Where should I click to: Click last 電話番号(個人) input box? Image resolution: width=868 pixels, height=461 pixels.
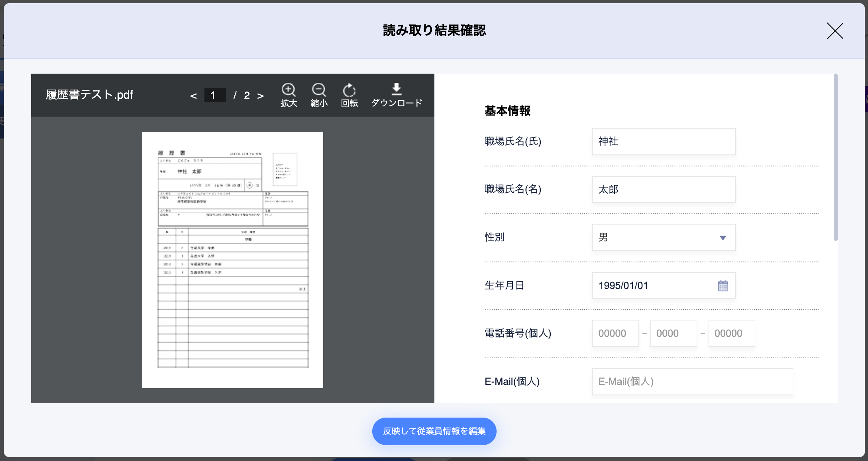click(x=731, y=333)
